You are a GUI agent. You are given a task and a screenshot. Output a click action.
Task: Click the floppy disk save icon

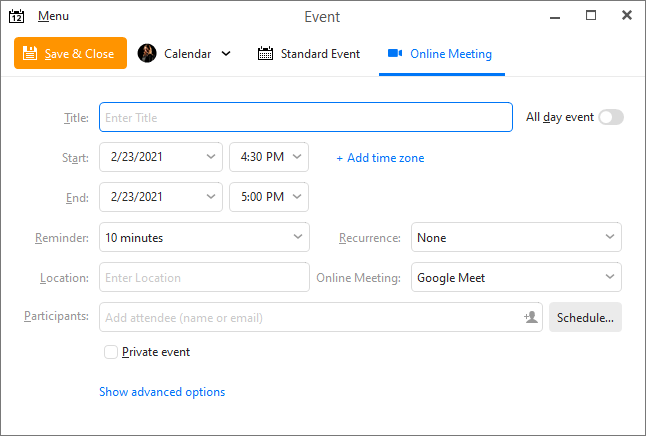click(x=30, y=53)
